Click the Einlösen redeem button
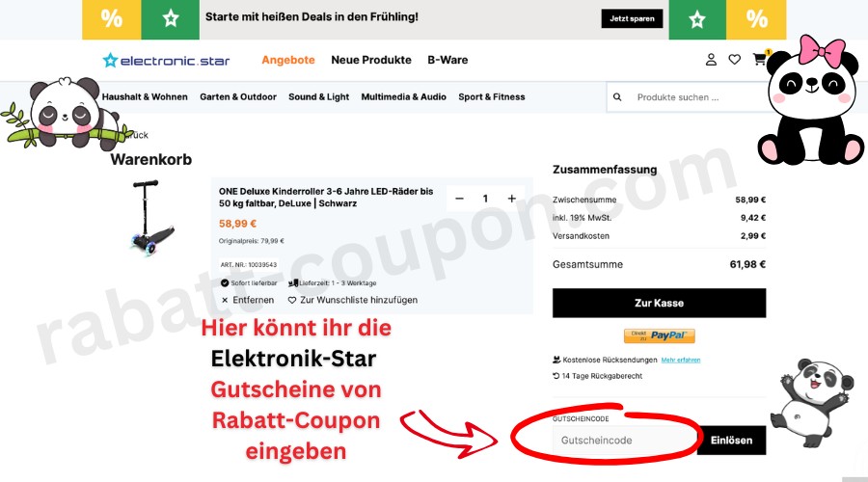868x482 pixels. (x=731, y=441)
